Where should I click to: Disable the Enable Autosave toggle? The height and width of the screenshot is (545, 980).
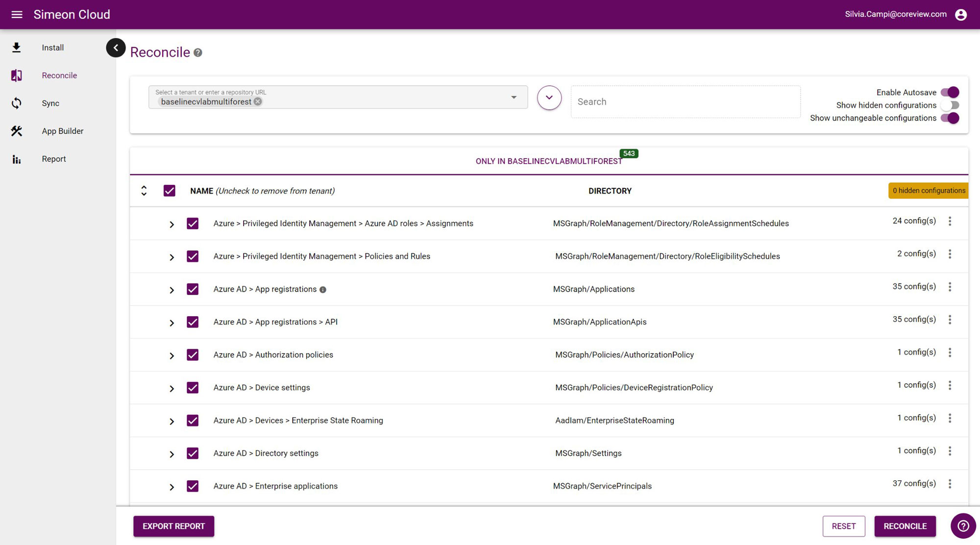coord(950,92)
